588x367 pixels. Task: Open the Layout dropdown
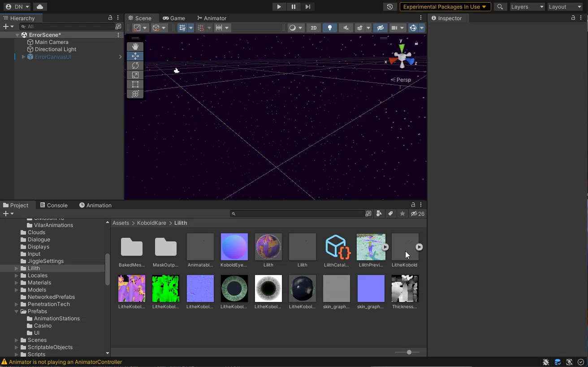point(565,7)
